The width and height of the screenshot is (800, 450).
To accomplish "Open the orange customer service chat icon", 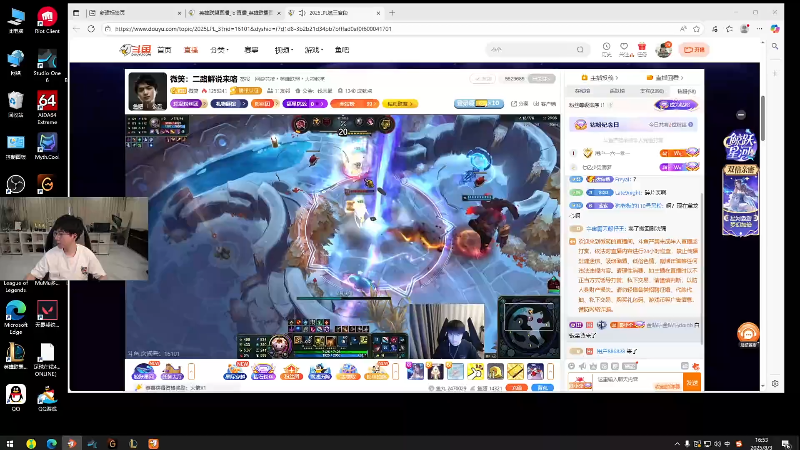I will pos(748,334).
